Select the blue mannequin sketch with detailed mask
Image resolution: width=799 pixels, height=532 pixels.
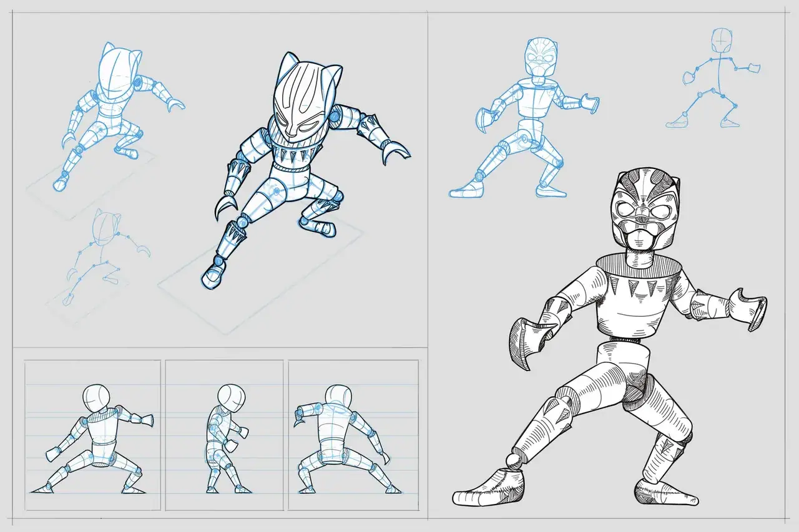[524, 117]
